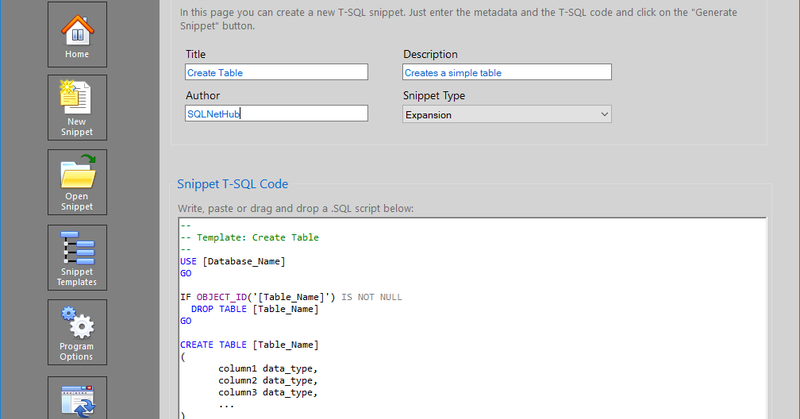Go to Home in the sidebar
This screenshot has width=800, height=419.
pos(77,34)
